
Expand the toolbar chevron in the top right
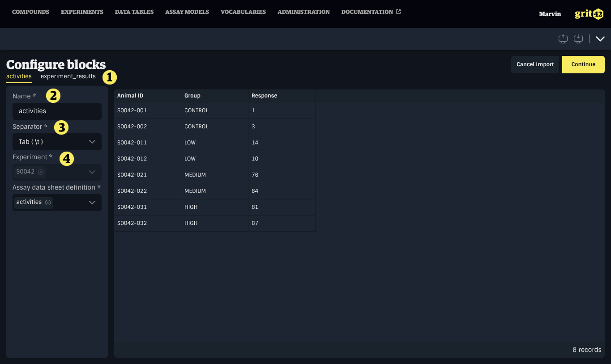tap(600, 39)
